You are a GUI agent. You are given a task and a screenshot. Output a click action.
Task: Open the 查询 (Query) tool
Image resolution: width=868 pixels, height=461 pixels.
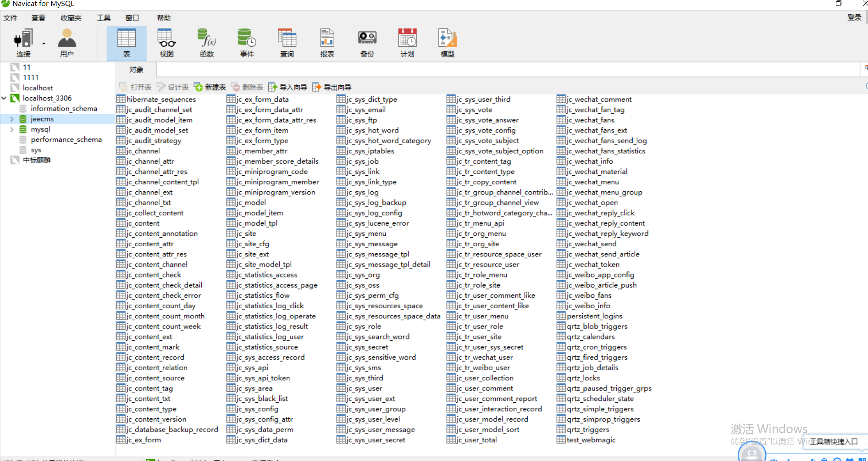(287, 43)
